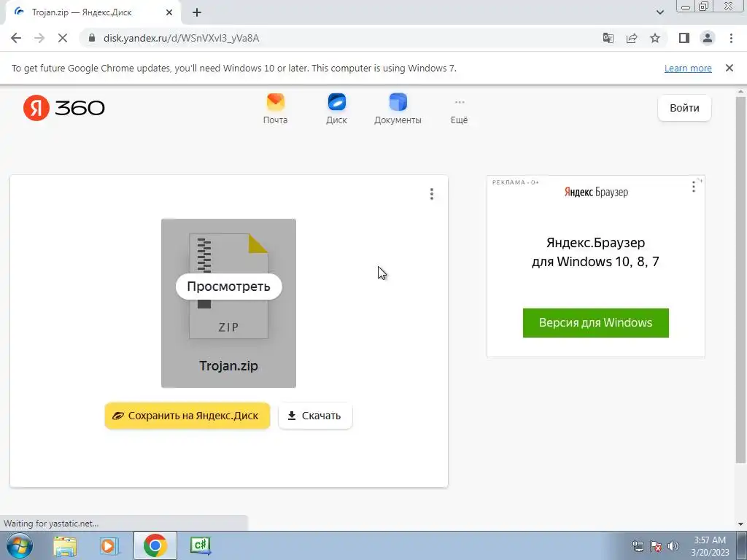Open Почта mail service icon
The height and width of the screenshot is (560, 747).
(275, 109)
